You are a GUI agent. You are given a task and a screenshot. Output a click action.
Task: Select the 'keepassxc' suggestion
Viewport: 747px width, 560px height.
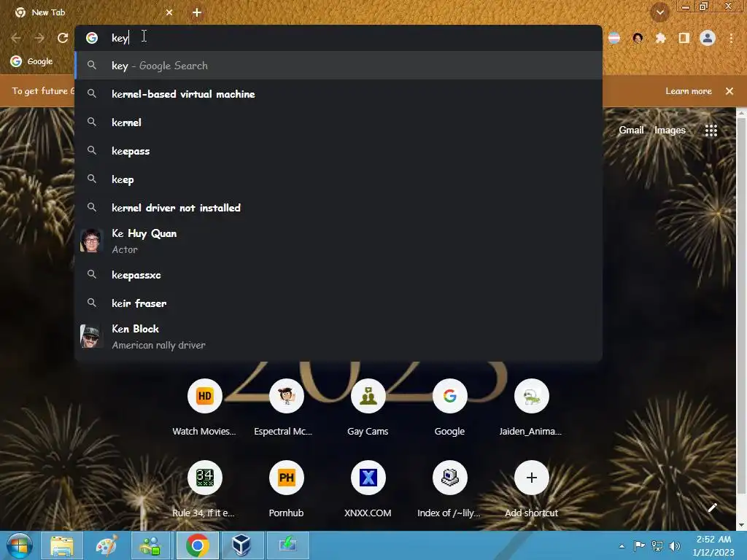click(338, 275)
